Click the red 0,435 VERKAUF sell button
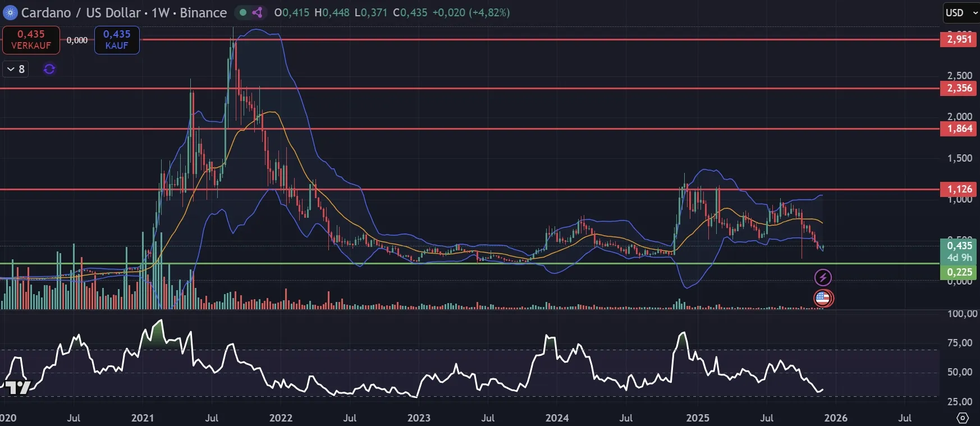The height and width of the screenshot is (426, 980). click(31, 40)
